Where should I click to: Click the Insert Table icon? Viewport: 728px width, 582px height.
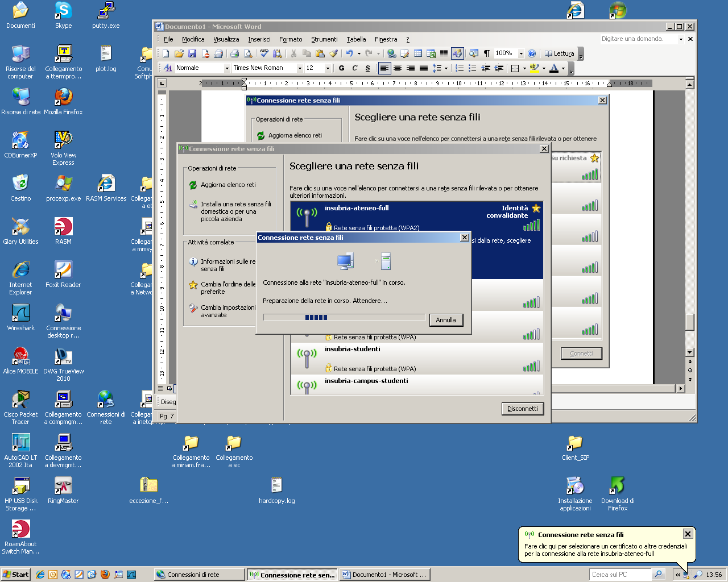coord(418,53)
